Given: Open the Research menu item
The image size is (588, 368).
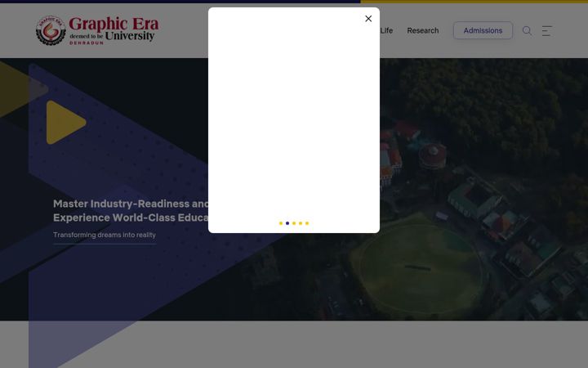Looking at the screenshot, I should pos(423,30).
